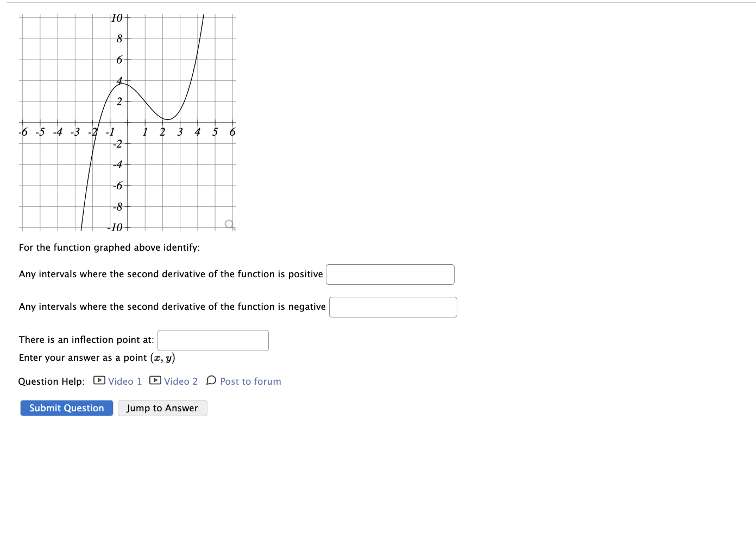The image size is (756, 560).
Task: Click the Question Help row
Action: click(x=52, y=381)
